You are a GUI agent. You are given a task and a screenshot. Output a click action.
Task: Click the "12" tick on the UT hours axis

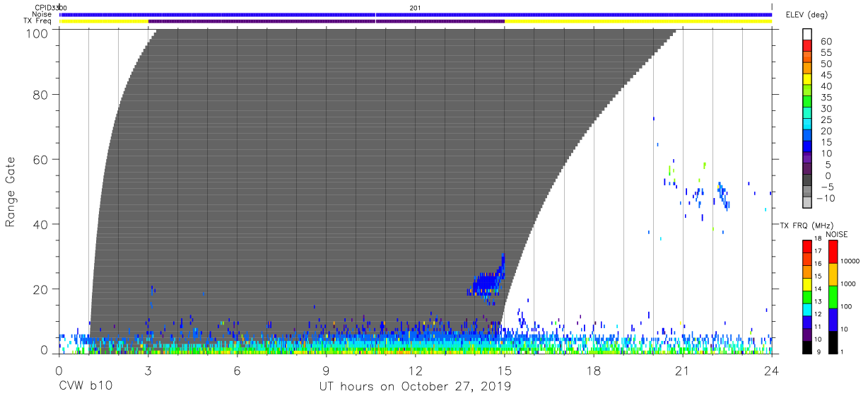pos(415,370)
